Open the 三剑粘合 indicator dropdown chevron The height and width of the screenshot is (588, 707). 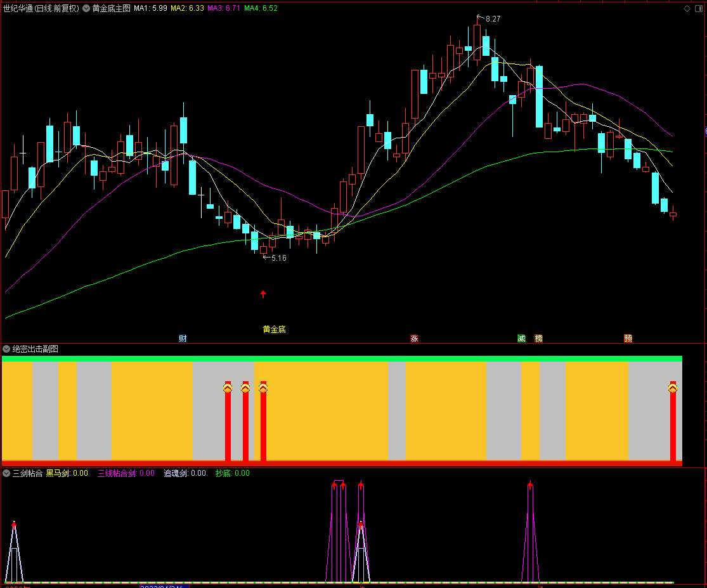(x=6, y=473)
